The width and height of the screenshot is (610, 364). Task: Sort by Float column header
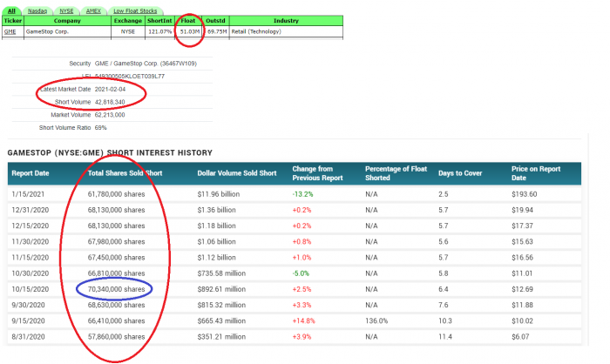click(x=188, y=21)
